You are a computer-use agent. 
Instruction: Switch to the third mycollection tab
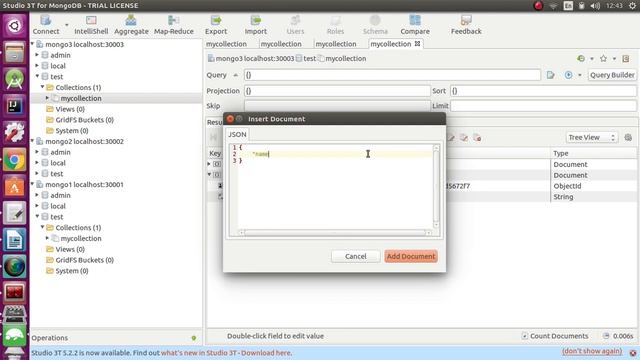[336, 44]
